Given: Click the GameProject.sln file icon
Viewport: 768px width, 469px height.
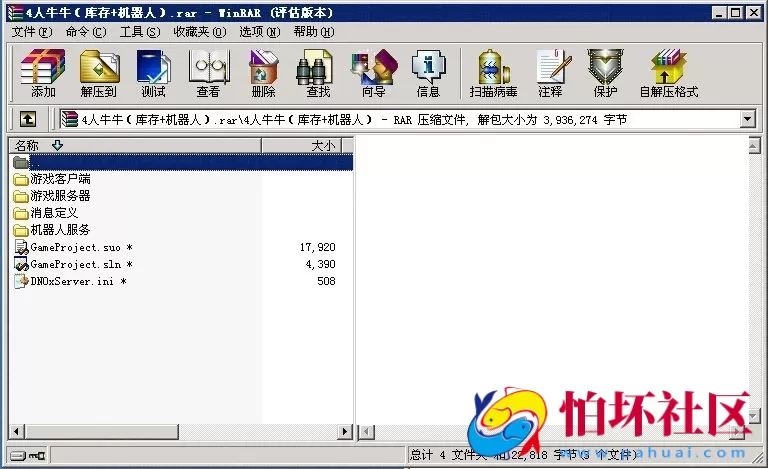Looking at the screenshot, I should coord(21,264).
